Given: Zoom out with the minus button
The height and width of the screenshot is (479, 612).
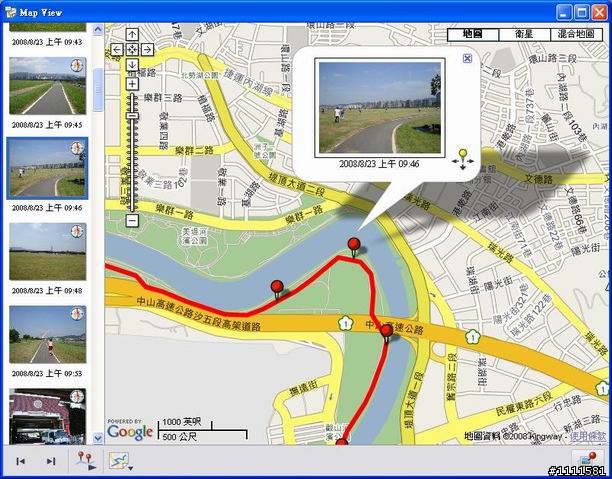Looking at the screenshot, I should tap(132, 221).
